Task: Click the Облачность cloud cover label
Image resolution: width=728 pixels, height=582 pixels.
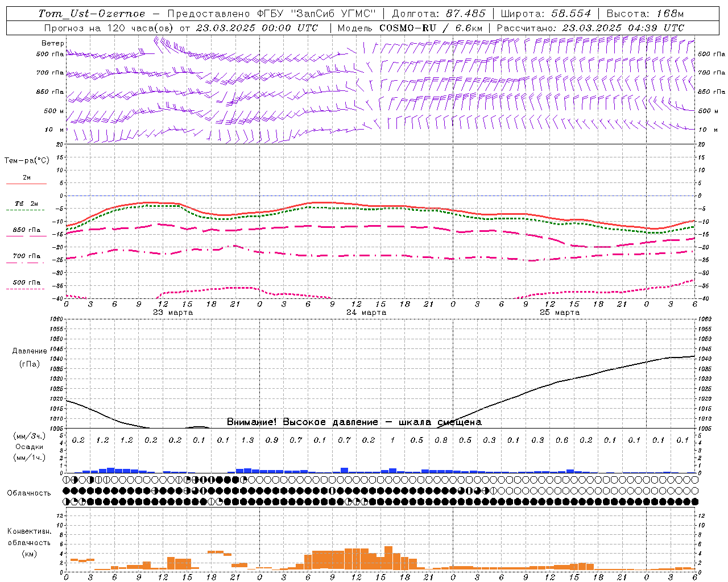Action: point(29,493)
